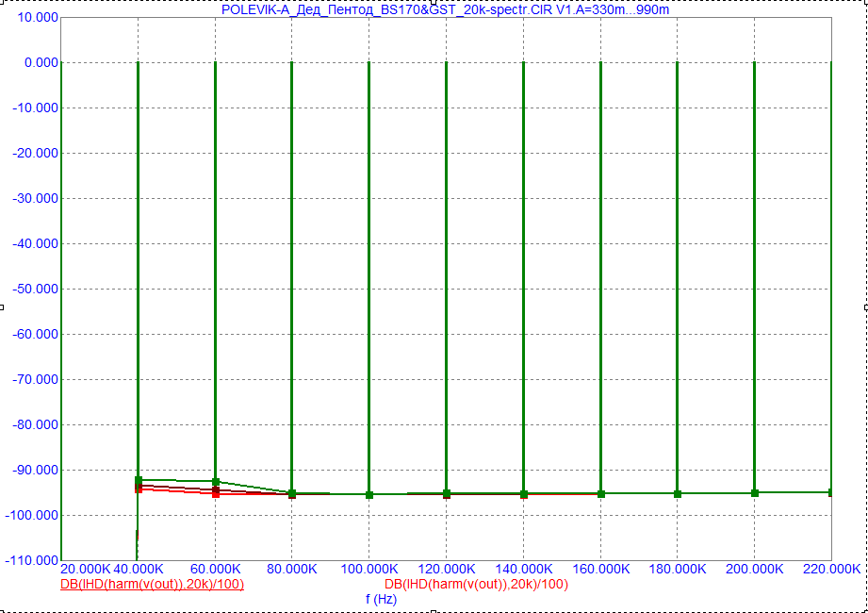This screenshot has height=613, width=868.
Task: Select the underlined red DB(IHD(harm(v(out)),20k)/100) legend label
Action: point(153,584)
